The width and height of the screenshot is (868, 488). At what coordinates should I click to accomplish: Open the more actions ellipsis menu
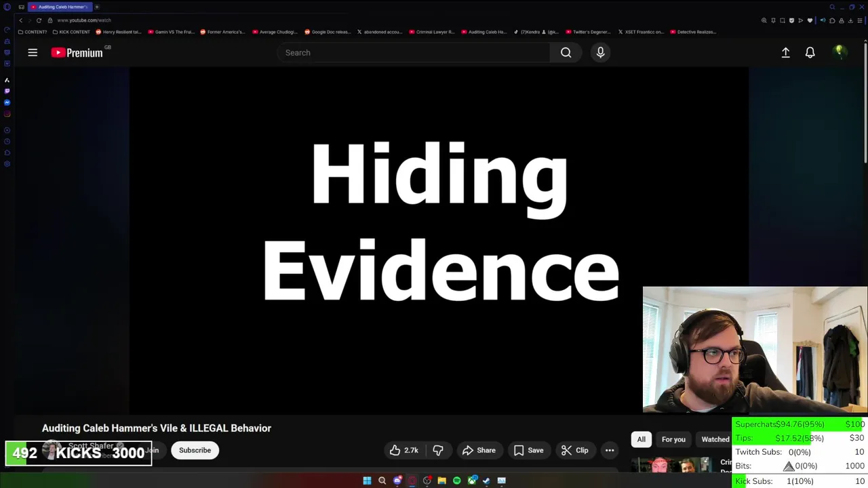610,450
